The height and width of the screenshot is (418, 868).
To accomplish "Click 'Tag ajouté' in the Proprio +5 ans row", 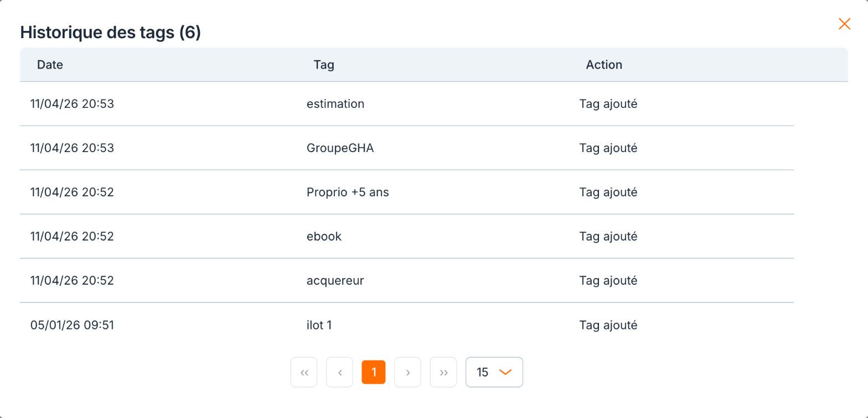I will (x=608, y=192).
